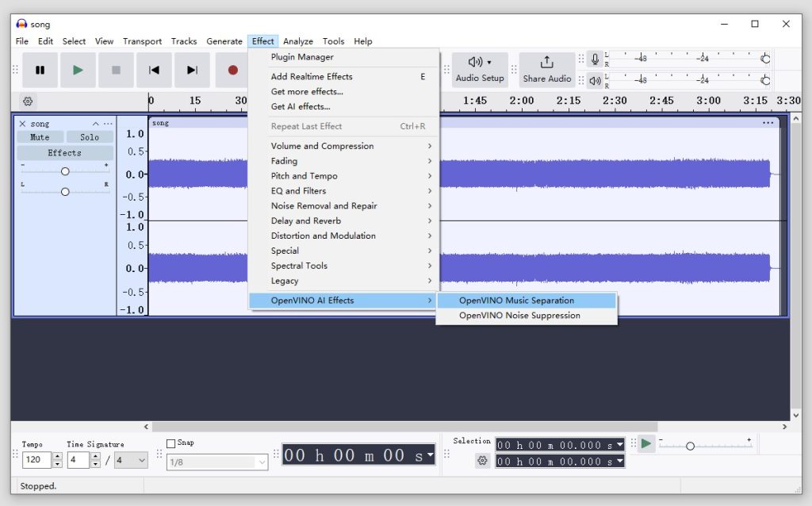
Task: Collapse the song track with the caret
Action: point(95,124)
